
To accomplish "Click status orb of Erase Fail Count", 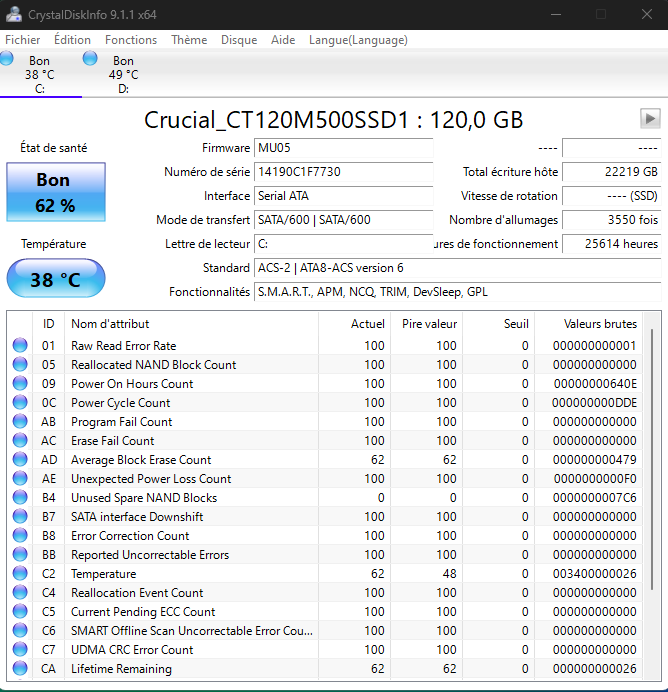I will point(20,440).
